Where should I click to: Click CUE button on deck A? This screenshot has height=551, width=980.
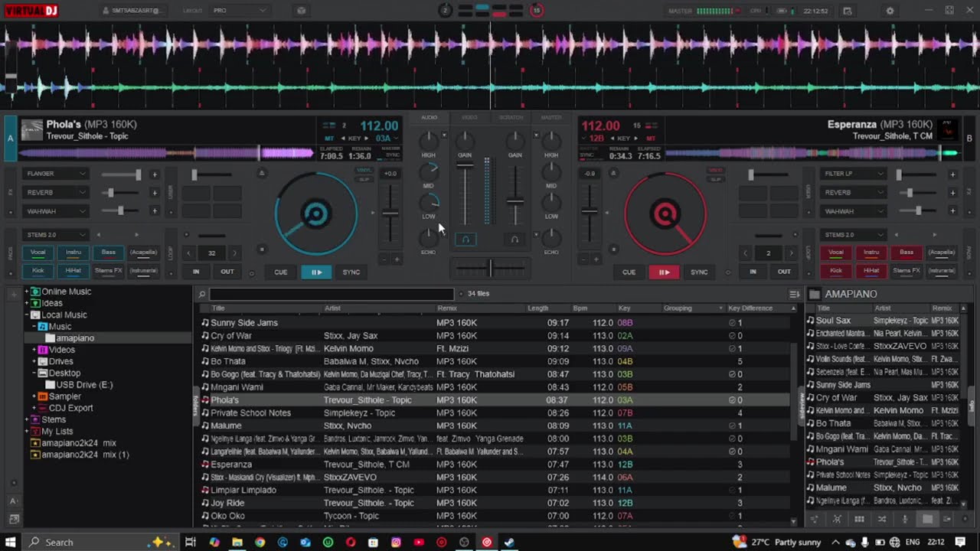(281, 272)
